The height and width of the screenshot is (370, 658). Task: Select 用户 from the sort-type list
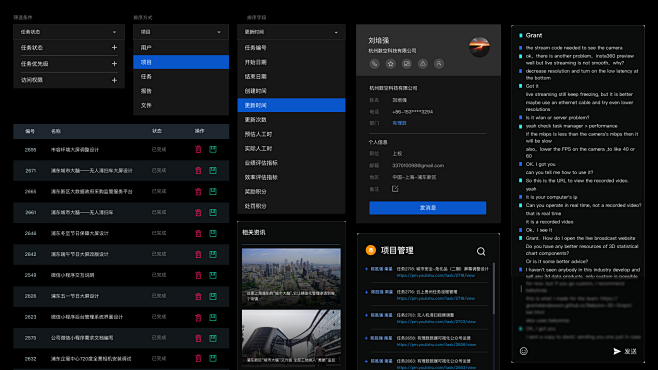click(181, 48)
